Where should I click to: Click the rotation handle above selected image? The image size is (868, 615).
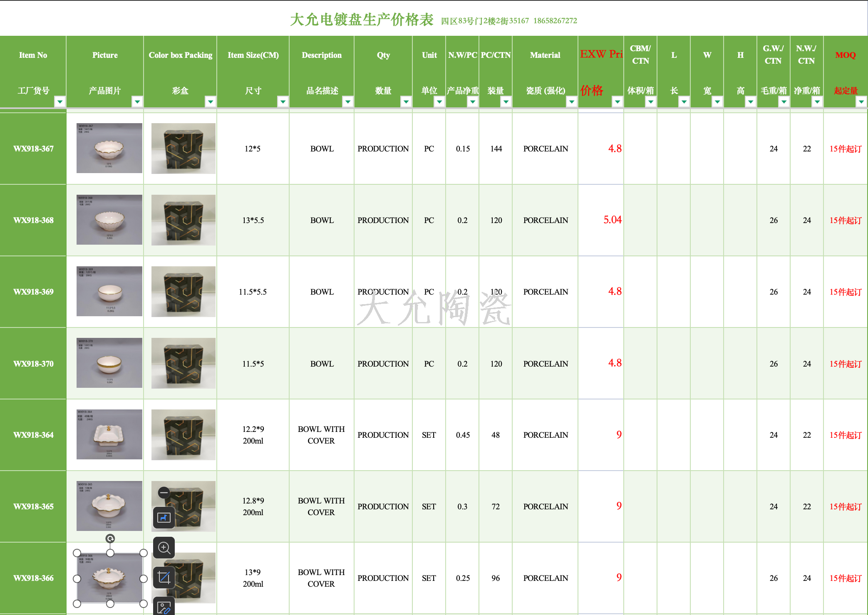110,539
